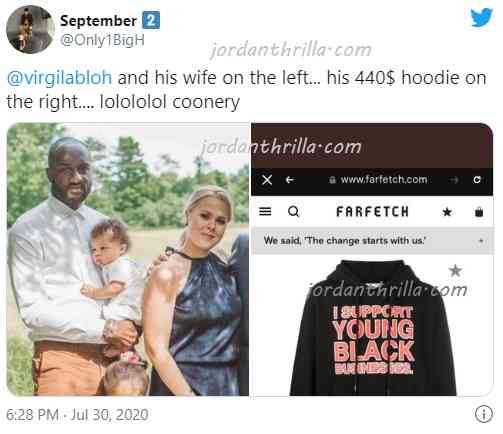Viewport: 503px width, 434px height.
Task: Favorite the hoodie with star toggle
Action: 455,270
